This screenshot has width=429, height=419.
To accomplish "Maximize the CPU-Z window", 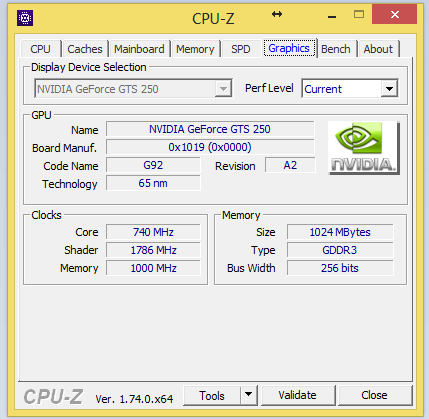I will (359, 15).
